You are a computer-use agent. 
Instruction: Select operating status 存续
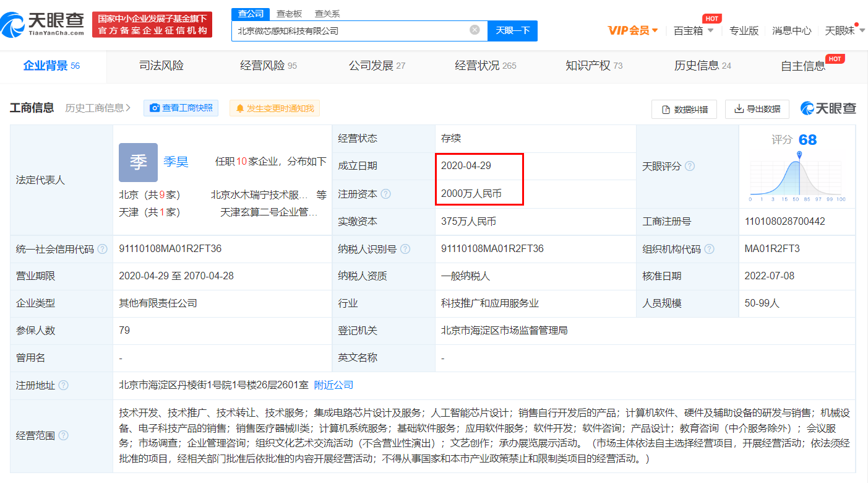[x=451, y=139]
